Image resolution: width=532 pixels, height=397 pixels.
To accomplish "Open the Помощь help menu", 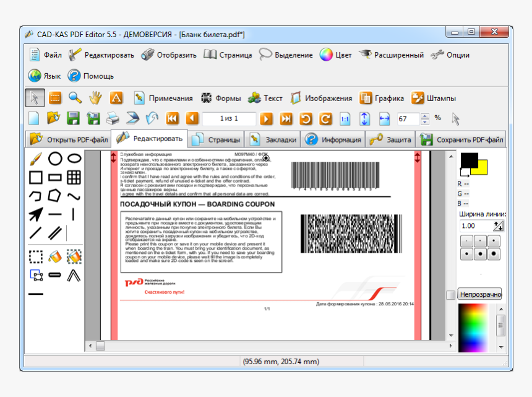I will [x=90, y=76].
